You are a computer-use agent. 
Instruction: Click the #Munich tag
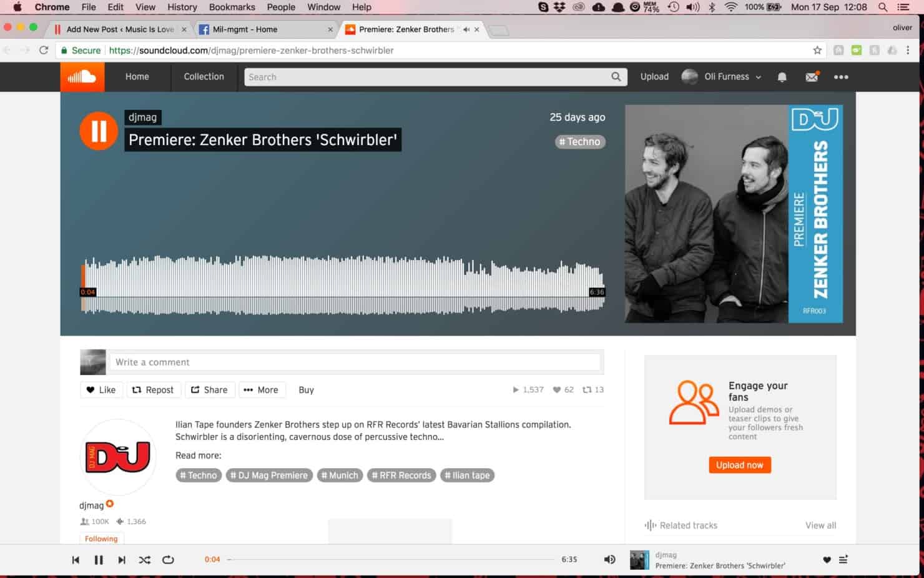pos(340,476)
